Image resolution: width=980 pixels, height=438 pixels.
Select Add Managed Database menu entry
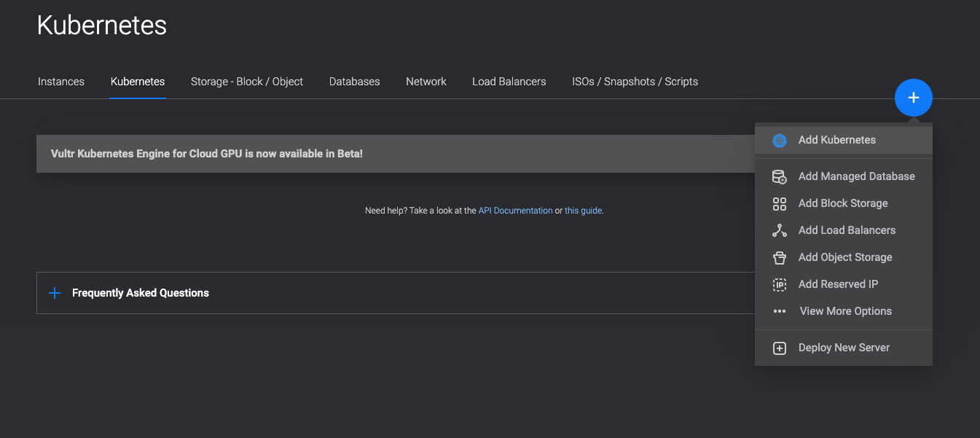click(844, 176)
